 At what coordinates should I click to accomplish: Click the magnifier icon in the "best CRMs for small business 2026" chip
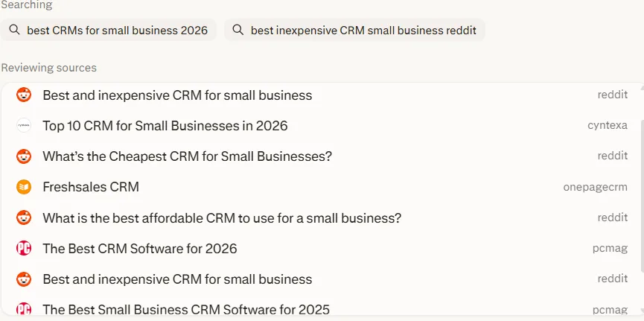click(14, 30)
